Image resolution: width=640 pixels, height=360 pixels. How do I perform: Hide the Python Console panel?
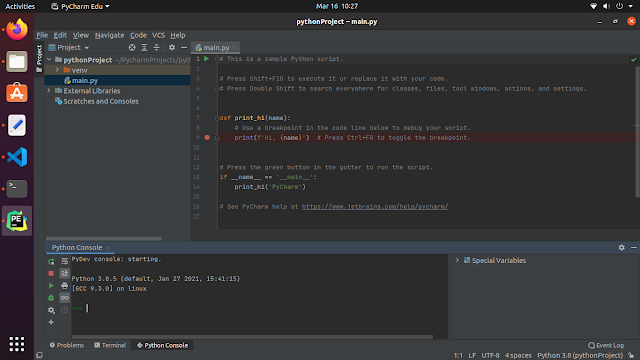click(633, 247)
